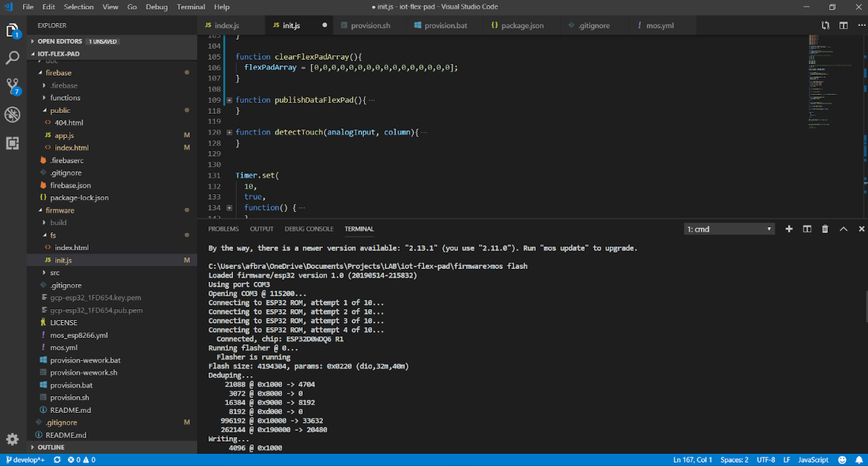The height and width of the screenshot is (466, 868).
Task: Collapse the firebase folder
Action: tap(40, 73)
